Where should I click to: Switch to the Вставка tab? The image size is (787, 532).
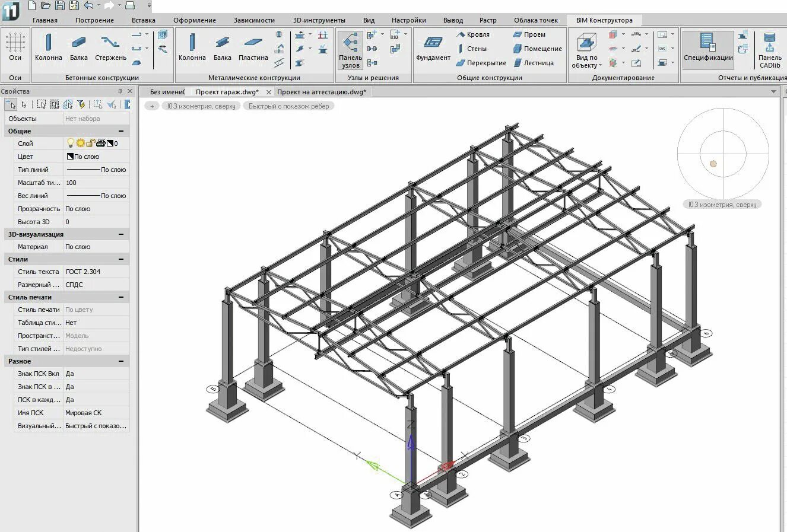click(144, 20)
